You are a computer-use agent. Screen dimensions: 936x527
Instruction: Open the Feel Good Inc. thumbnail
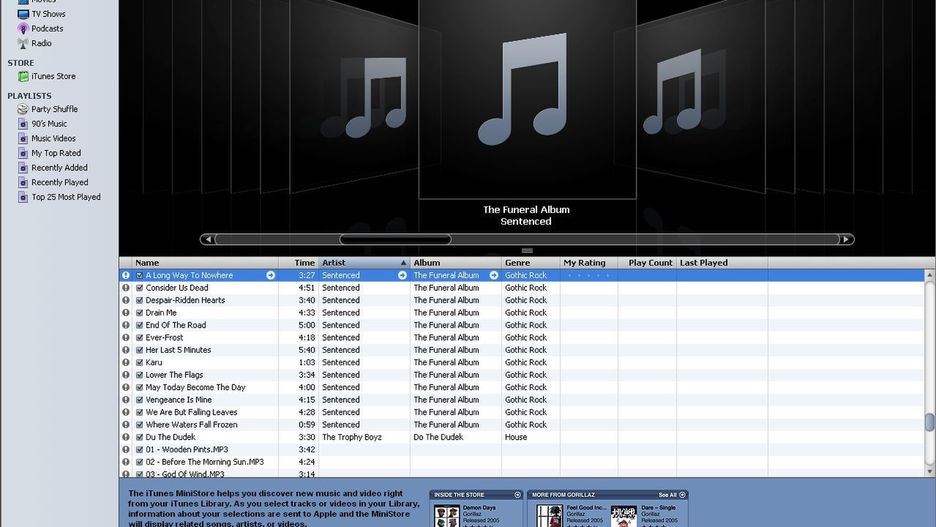click(x=549, y=517)
